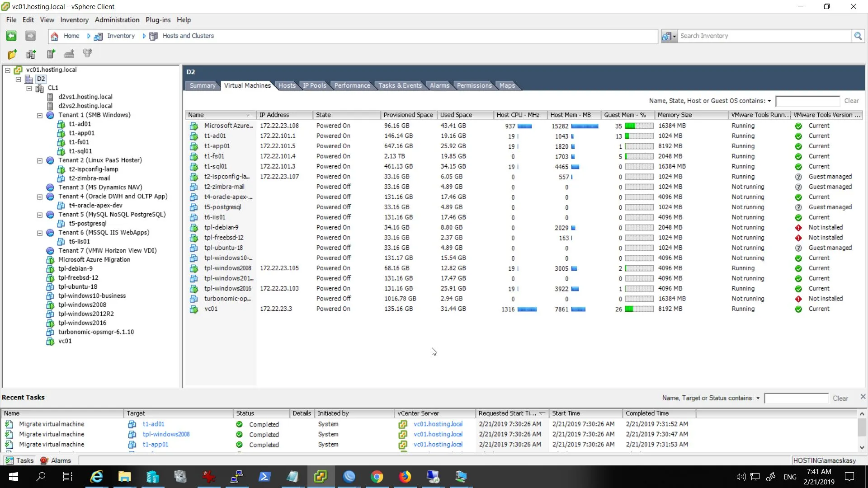Image resolution: width=868 pixels, height=488 pixels.
Task: Open PowerShell from taskbar
Action: (264, 477)
